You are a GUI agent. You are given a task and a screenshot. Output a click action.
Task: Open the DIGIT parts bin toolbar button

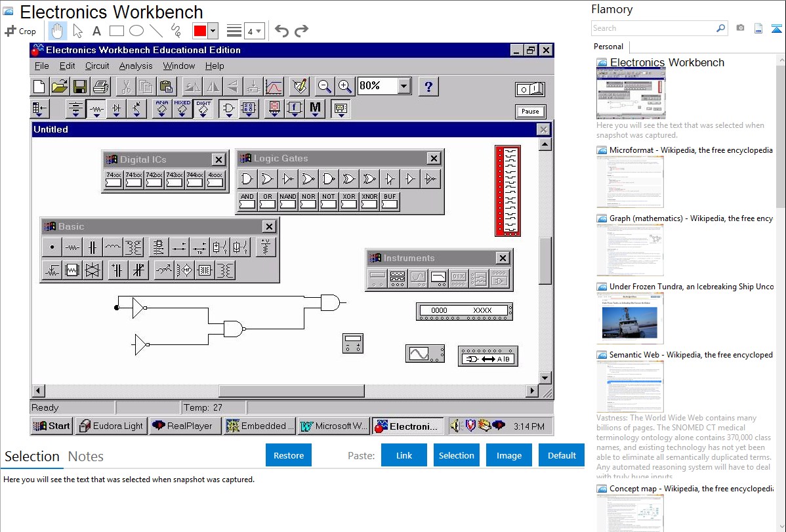203,109
